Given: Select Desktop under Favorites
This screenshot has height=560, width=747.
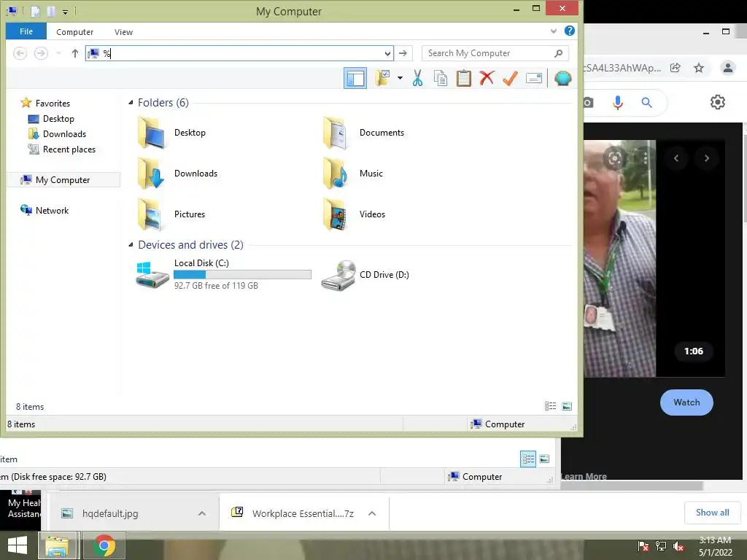Looking at the screenshot, I should (58, 119).
